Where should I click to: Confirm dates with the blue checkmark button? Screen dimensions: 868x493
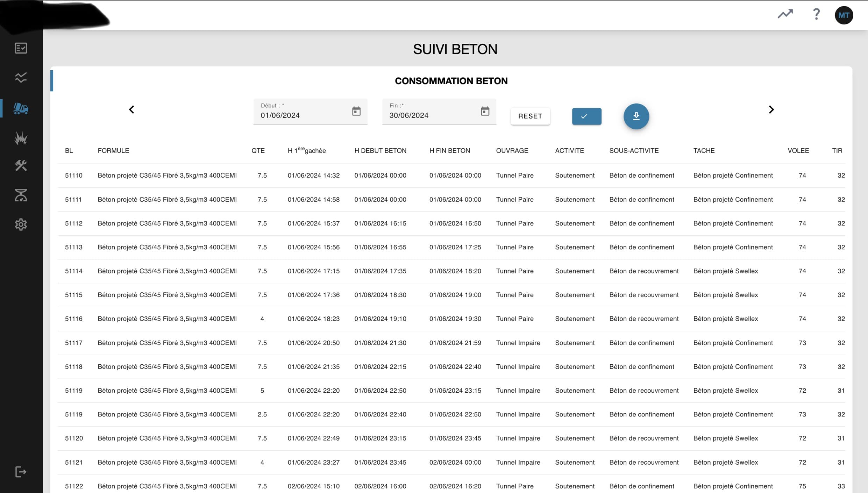(586, 116)
